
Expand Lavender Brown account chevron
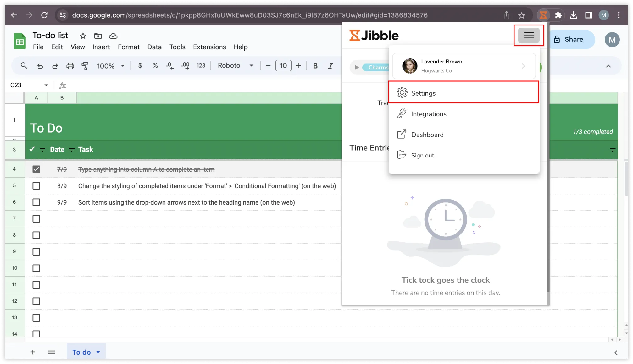coord(523,66)
